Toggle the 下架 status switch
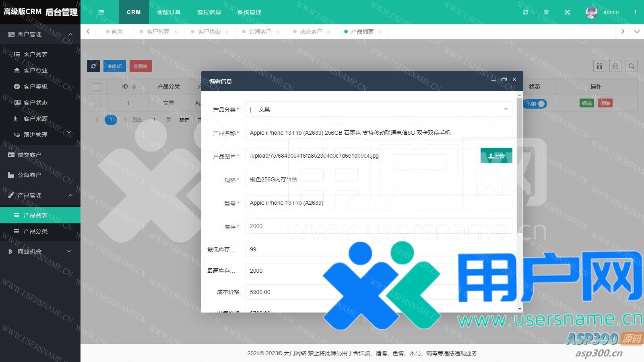 click(x=536, y=104)
